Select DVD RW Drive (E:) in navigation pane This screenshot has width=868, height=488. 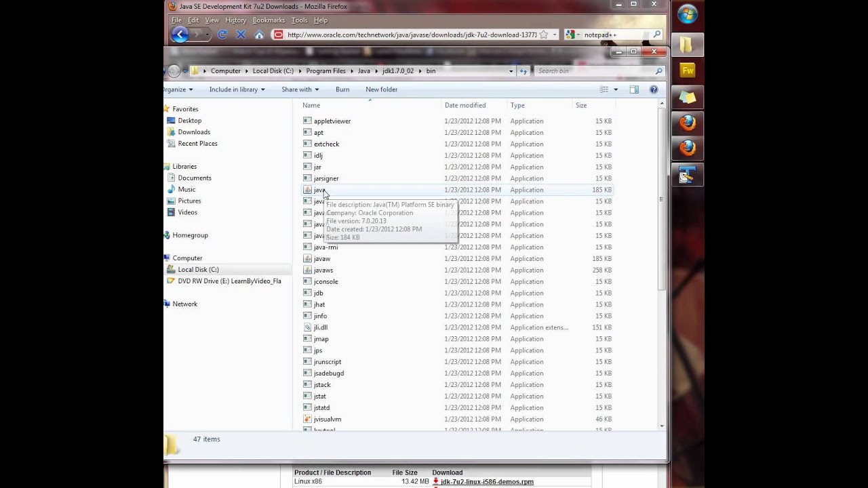click(229, 281)
